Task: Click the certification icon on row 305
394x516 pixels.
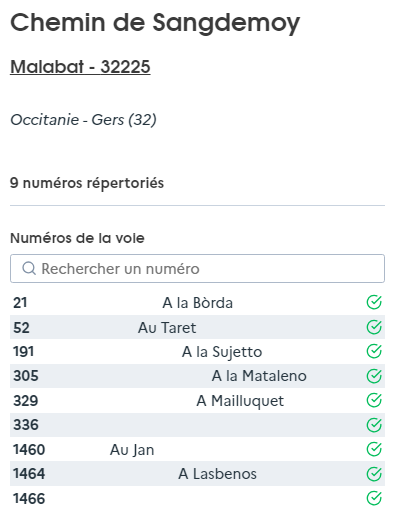Action: point(374,376)
